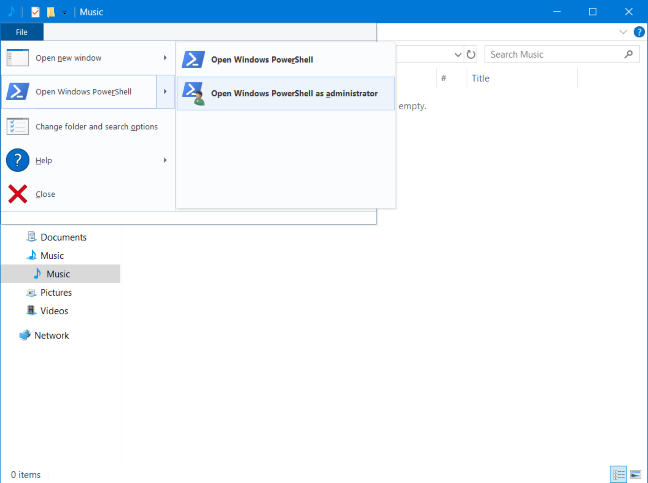The image size is (648, 483).
Task: Click the Pictures folder icon
Action: pyautogui.click(x=31, y=293)
